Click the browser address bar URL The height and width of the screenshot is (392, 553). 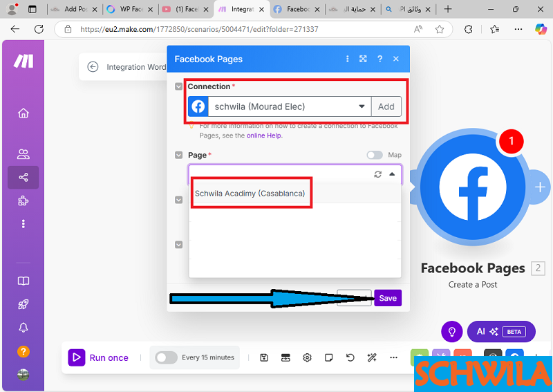coord(199,29)
